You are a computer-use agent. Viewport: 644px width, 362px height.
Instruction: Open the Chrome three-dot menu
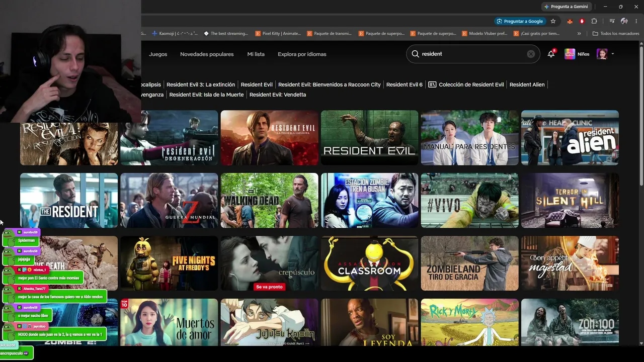coord(636,21)
